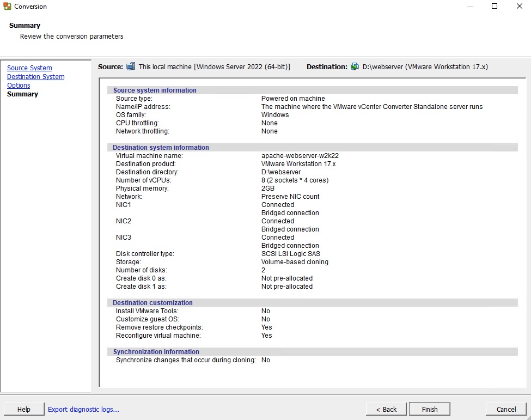Click the OS family Windows value
This screenshot has width=531, height=420.
[275, 114]
